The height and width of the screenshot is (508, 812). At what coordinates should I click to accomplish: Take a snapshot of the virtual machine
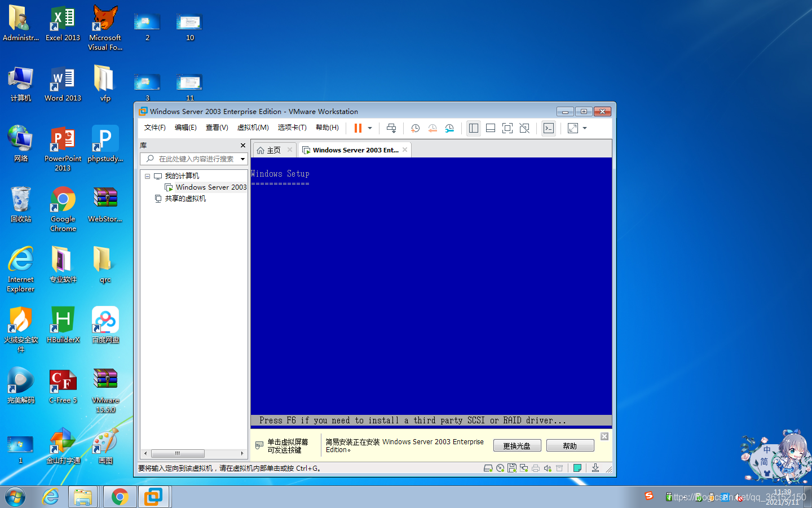click(416, 128)
